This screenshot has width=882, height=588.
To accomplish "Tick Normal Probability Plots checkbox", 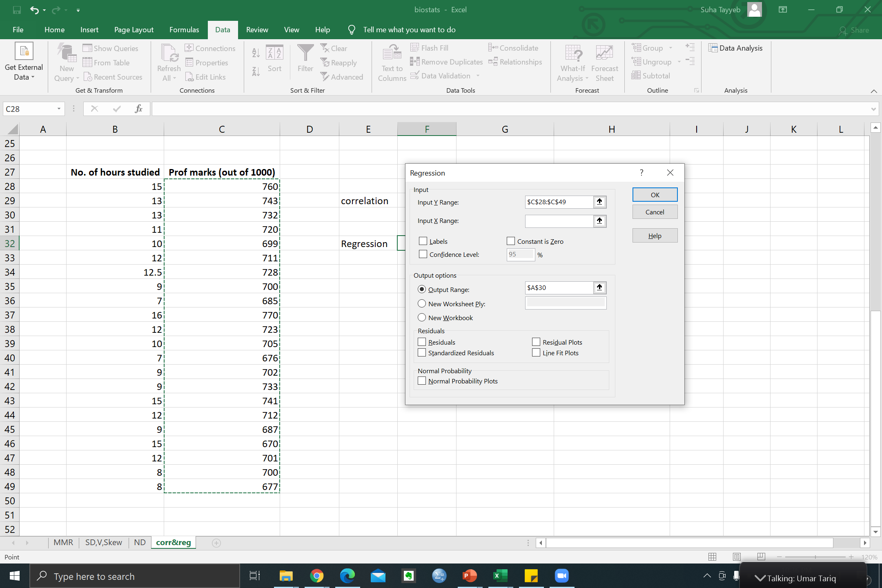I will [x=422, y=381].
